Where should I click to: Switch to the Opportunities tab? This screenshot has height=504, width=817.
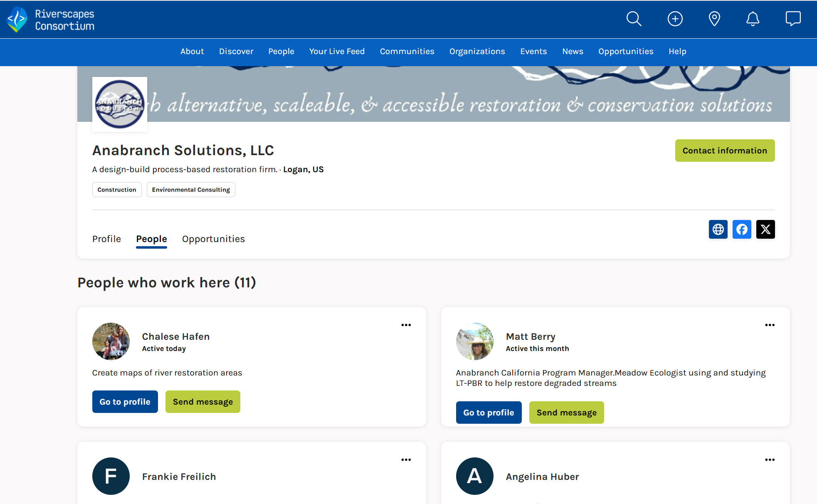point(213,239)
